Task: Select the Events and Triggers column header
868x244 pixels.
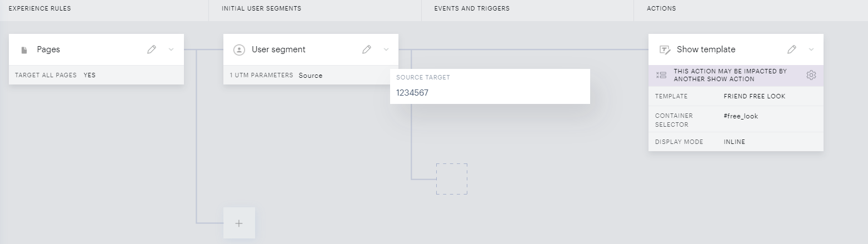Action: [x=472, y=9]
